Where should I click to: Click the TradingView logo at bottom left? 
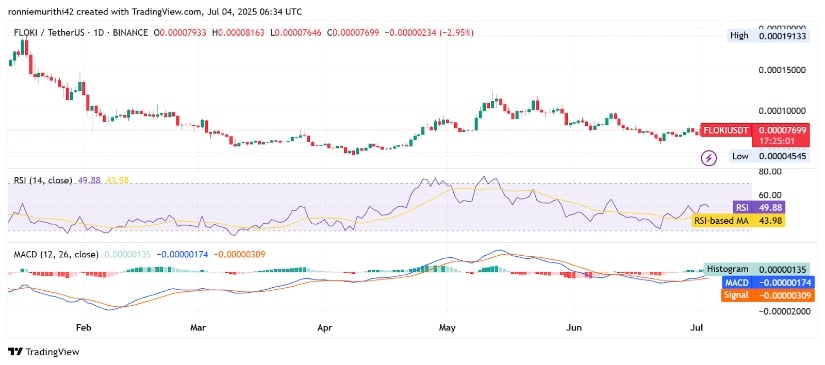[x=44, y=352]
